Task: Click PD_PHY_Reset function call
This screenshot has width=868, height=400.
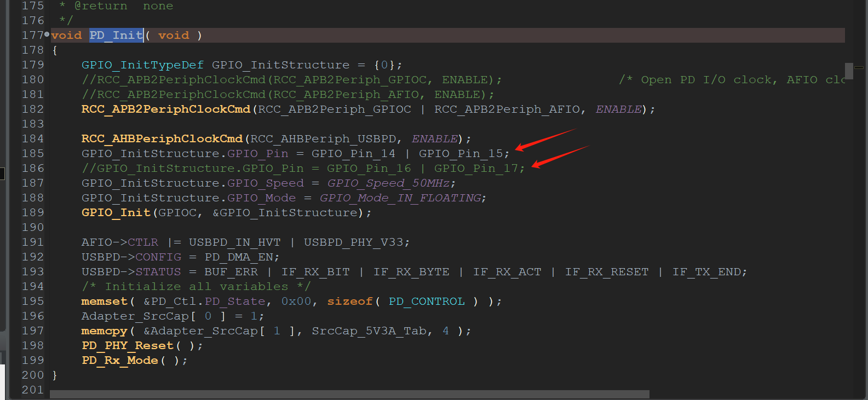Action: click(x=128, y=346)
